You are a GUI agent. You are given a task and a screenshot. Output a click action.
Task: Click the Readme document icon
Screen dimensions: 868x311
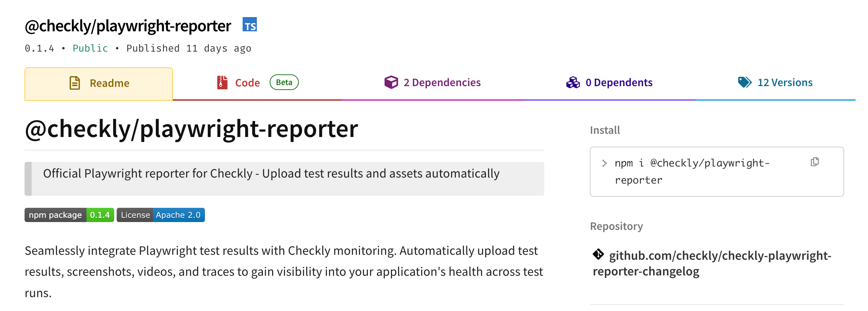point(75,83)
